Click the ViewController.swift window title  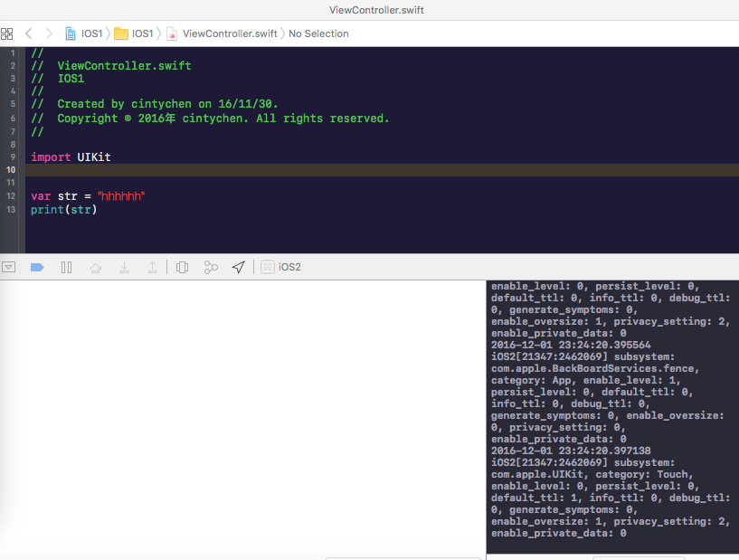coord(376,10)
